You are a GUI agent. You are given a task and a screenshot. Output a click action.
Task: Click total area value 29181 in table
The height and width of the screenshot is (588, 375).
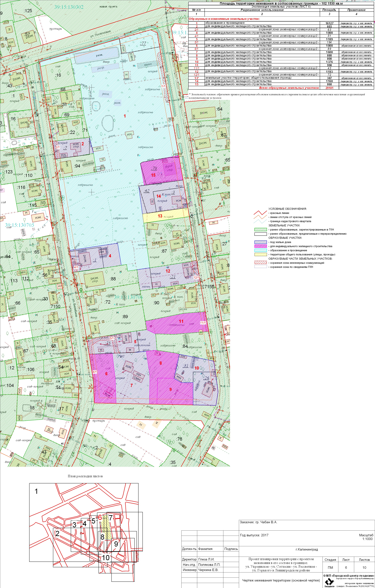pos(329,88)
